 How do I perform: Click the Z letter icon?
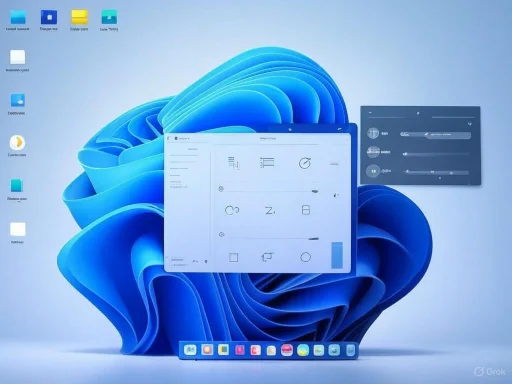[270, 210]
